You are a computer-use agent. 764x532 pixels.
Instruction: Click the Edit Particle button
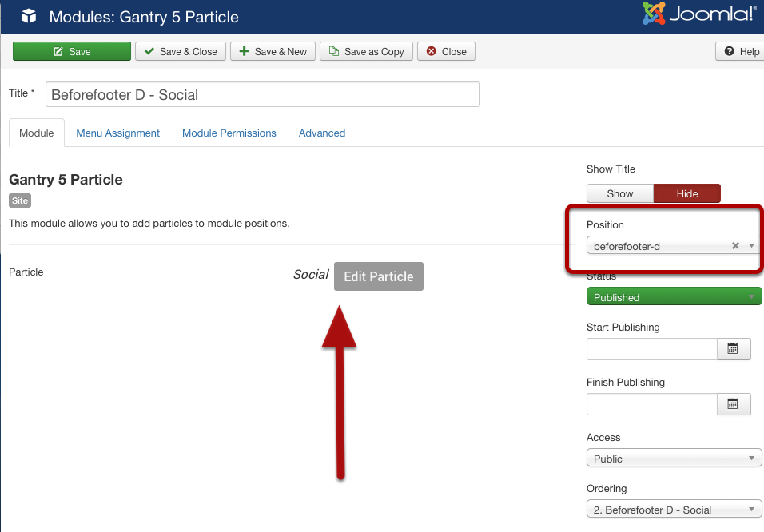coord(379,276)
